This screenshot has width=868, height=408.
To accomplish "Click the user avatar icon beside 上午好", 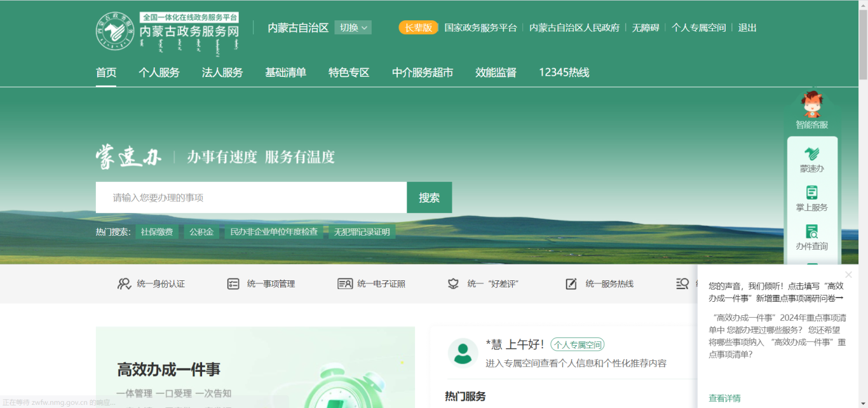I will [463, 353].
